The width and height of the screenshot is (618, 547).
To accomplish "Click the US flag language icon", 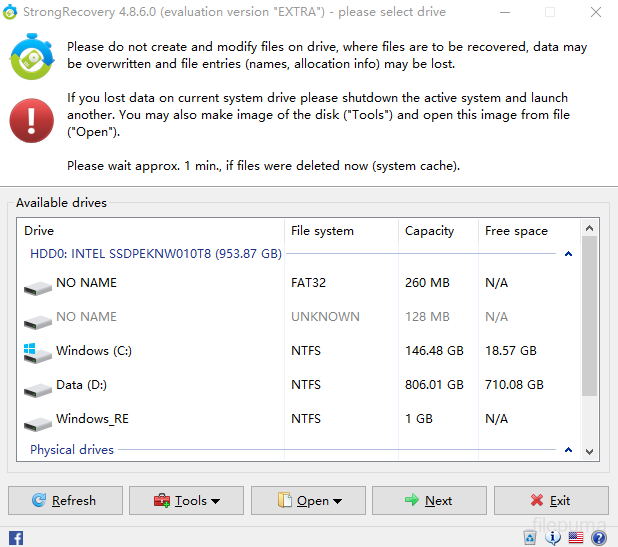I will 576,538.
